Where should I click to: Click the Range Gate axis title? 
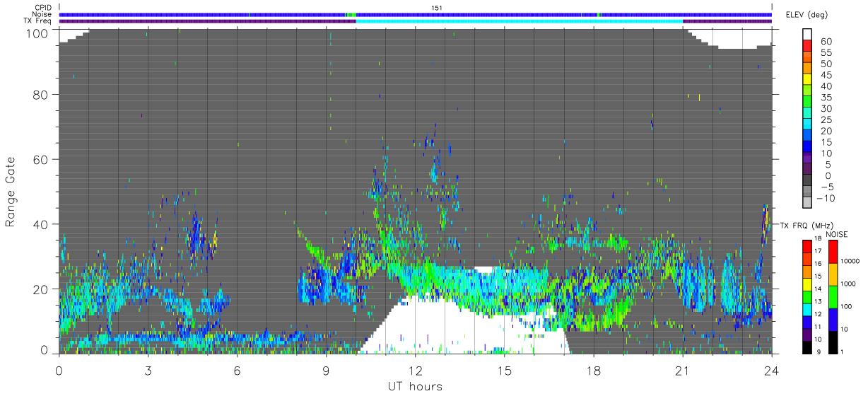[11, 192]
